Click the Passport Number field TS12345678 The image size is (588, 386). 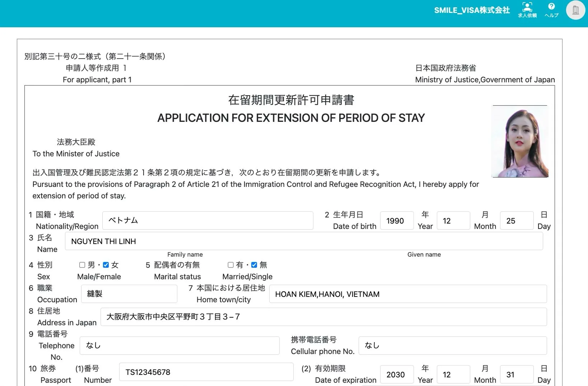coord(206,372)
